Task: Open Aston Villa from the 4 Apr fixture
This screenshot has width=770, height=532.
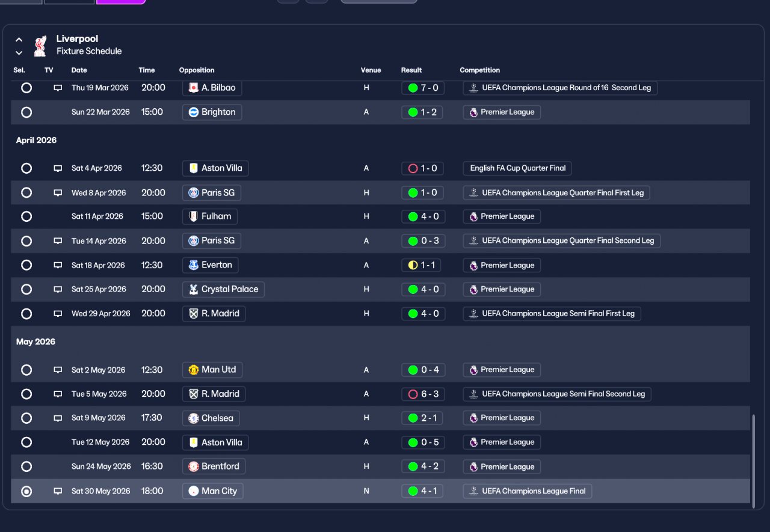Action: (215, 168)
